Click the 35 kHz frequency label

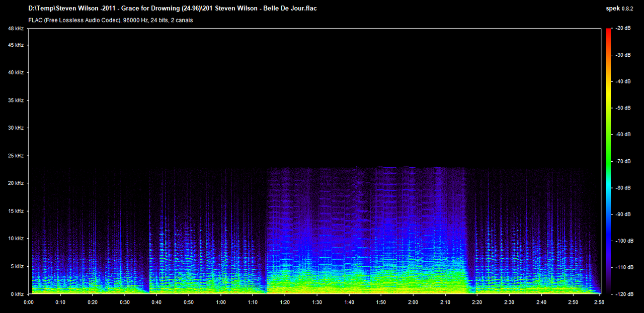click(x=16, y=100)
